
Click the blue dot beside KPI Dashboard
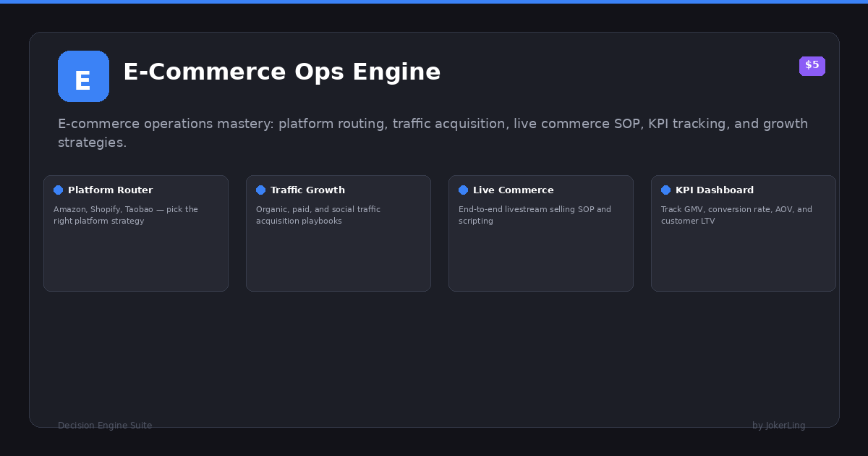click(665, 190)
